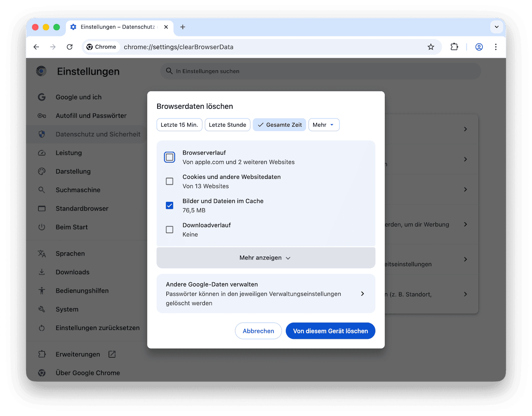Select the Letzte 15 Min. time chip
The image size is (532, 416).
[179, 125]
